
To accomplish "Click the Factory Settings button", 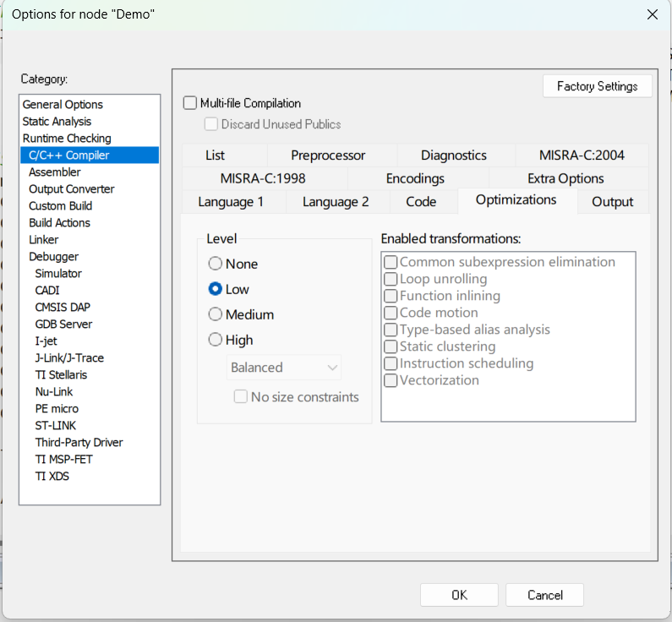I will [x=598, y=86].
